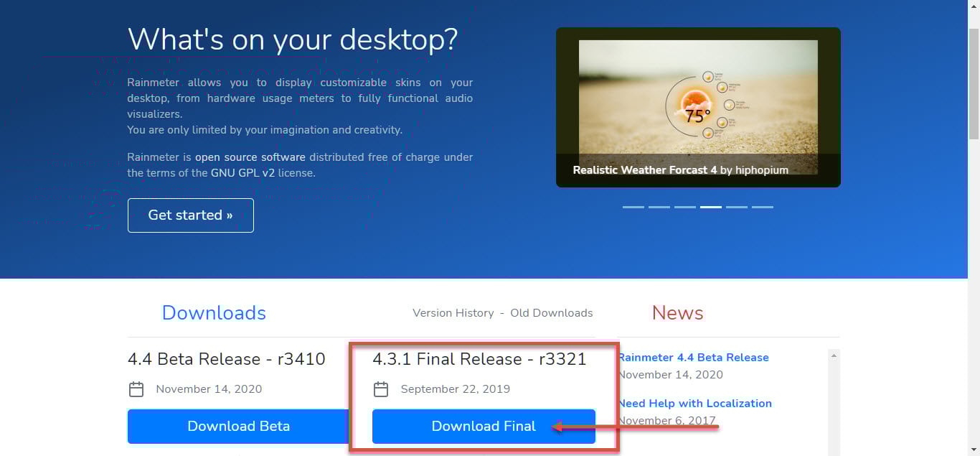The width and height of the screenshot is (980, 456).
Task: Select the second carousel slide indicator
Action: [x=659, y=207]
